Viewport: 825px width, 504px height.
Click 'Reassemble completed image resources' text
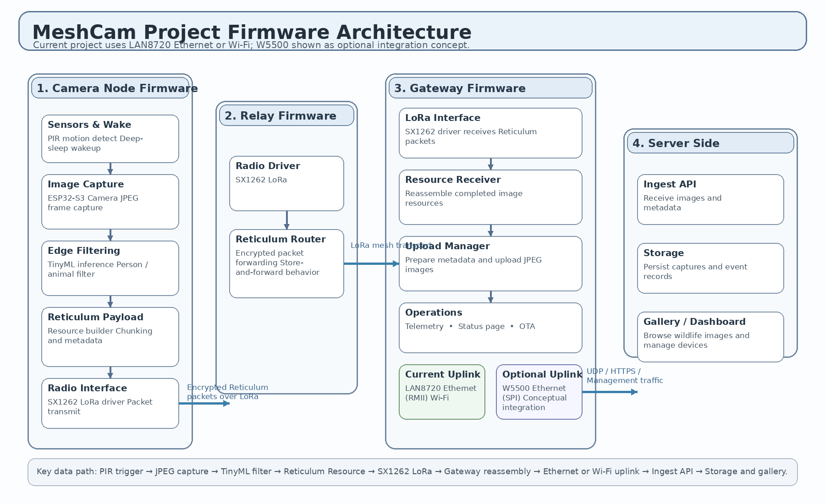tap(464, 198)
